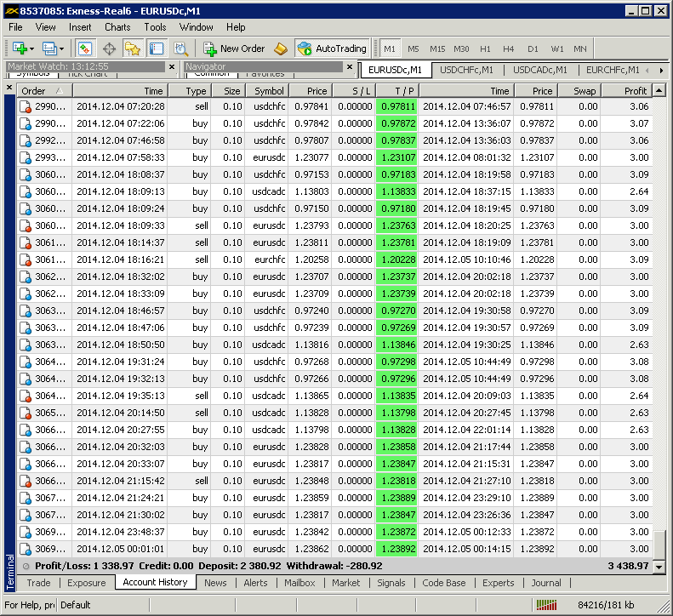Switch to the USDCADc,M1 chart tab
The height and width of the screenshot is (616, 673).
click(x=540, y=70)
